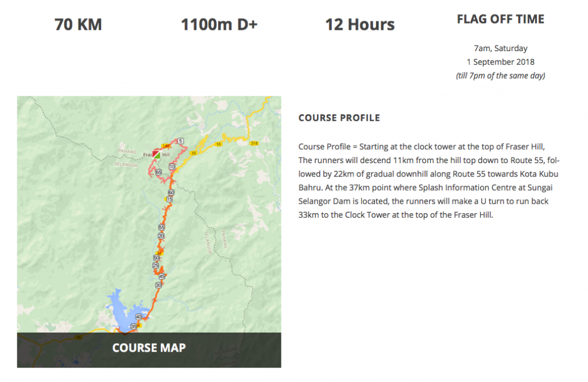The width and height of the screenshot is (588, 382).
Task: Select the 20 km distance marker
Action: point(161,236)
